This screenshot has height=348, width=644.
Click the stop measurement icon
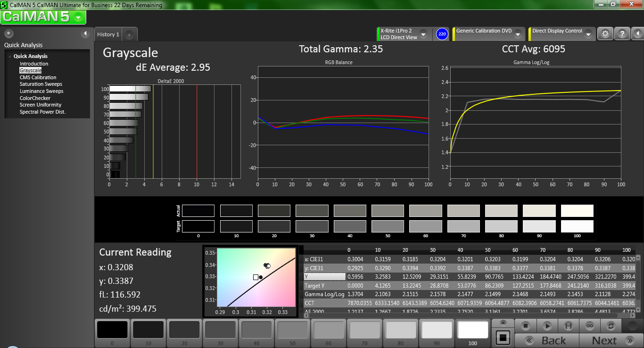(x=526, y=326)
